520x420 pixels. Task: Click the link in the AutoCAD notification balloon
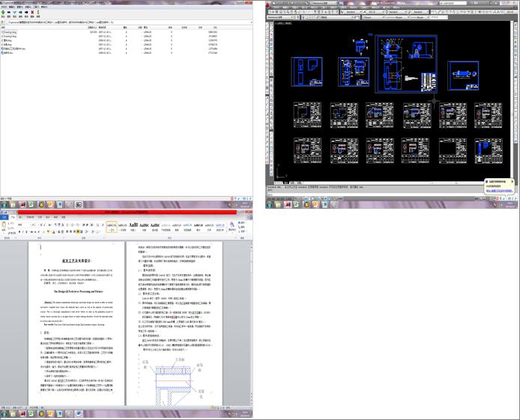click(500, 191)
